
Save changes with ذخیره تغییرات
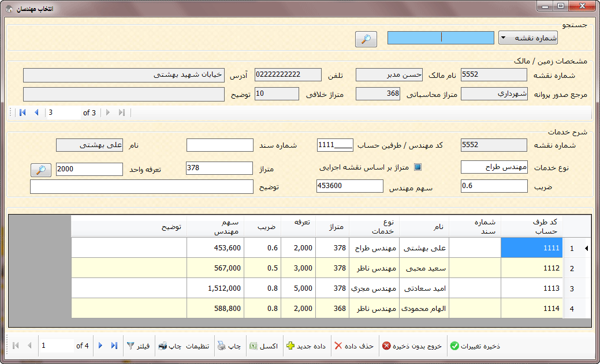[475, 346]
